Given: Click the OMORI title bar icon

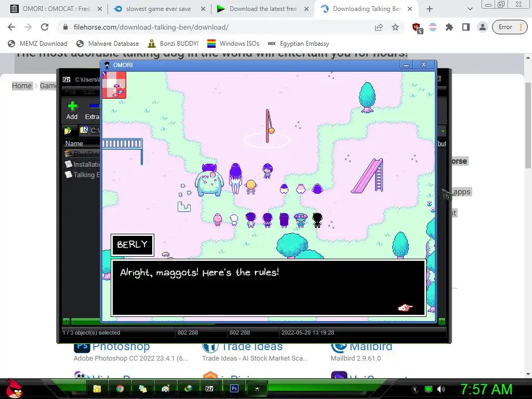Looking at the screenshot, I should [x=107, y=65].
